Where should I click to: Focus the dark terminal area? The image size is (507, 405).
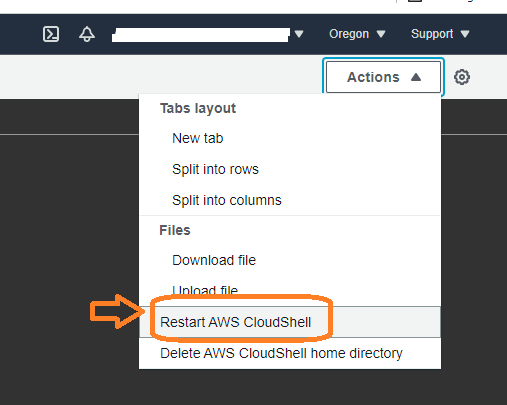click(x=69, y=267)
